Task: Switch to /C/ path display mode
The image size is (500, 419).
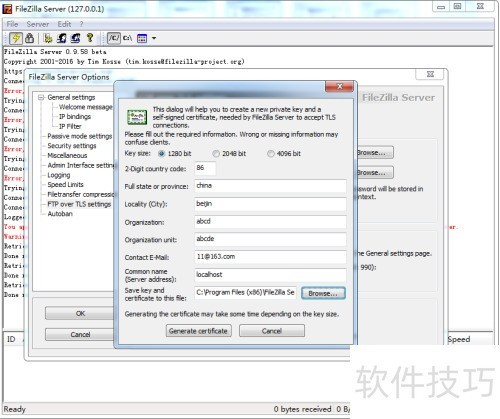Action: click(114, 38)
